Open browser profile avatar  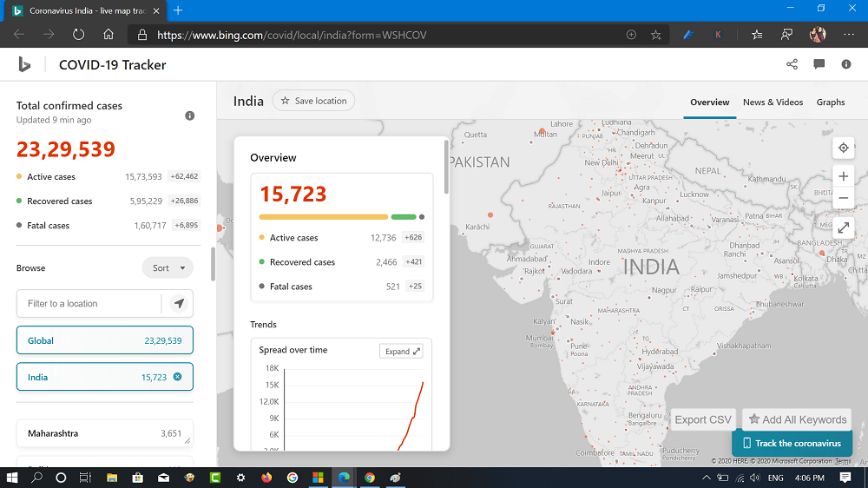click(x=818, y=35)
